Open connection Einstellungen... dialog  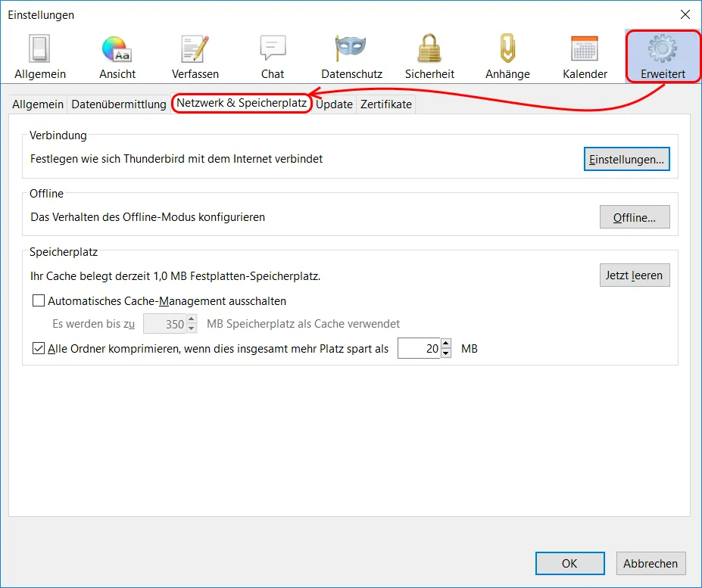pos(627,160)
